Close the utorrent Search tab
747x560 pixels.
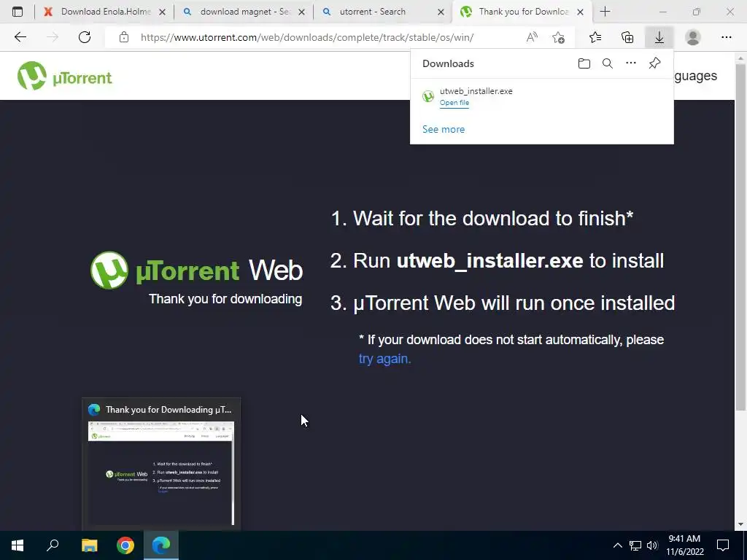pos(441,12)
